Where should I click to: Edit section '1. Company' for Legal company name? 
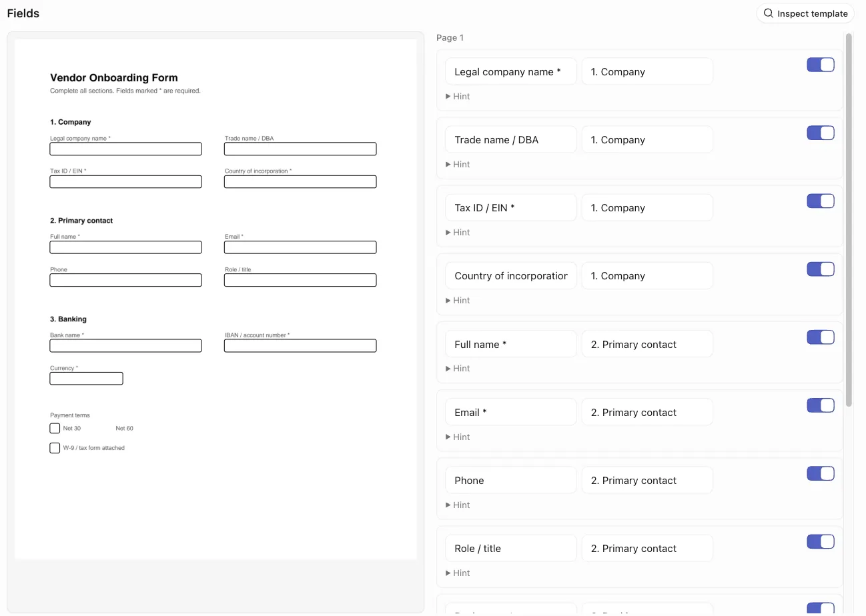pos(647,71)
